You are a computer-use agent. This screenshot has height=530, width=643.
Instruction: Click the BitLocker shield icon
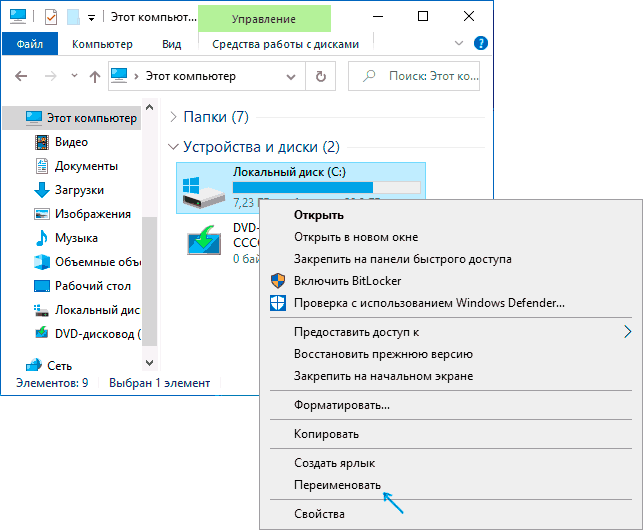pos(278,281)
